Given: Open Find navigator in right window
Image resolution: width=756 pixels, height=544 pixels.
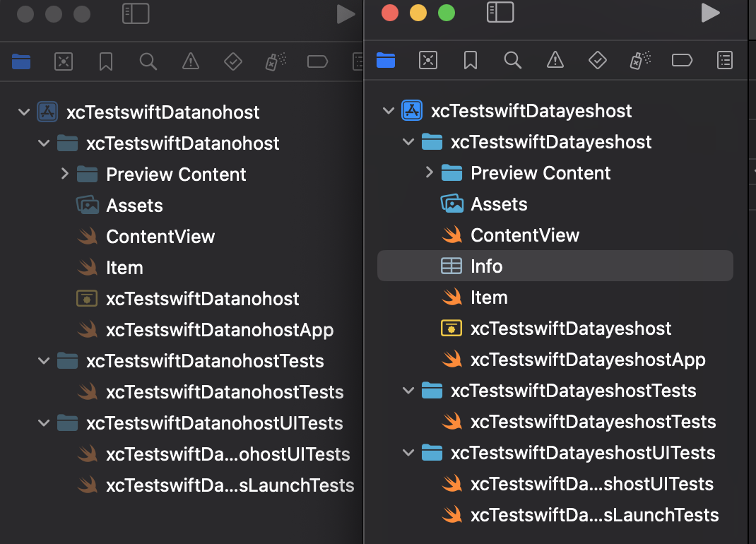Looking at the screenshot, I should [x=512, y=60].
